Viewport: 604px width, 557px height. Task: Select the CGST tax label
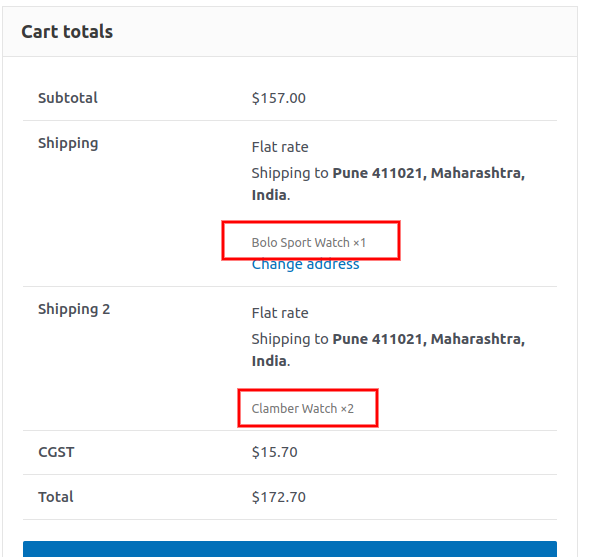[56, 452]
